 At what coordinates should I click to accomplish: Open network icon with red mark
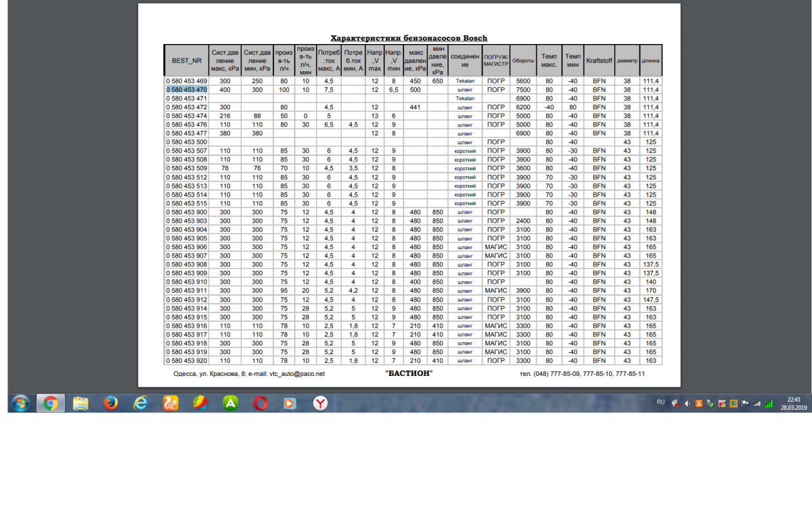675,404
